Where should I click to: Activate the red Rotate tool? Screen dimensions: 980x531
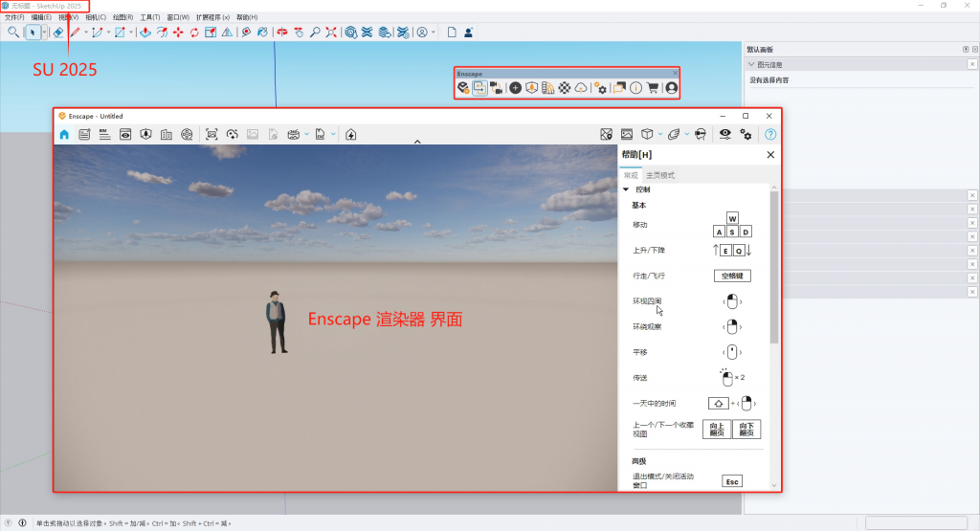coord(194,33)
